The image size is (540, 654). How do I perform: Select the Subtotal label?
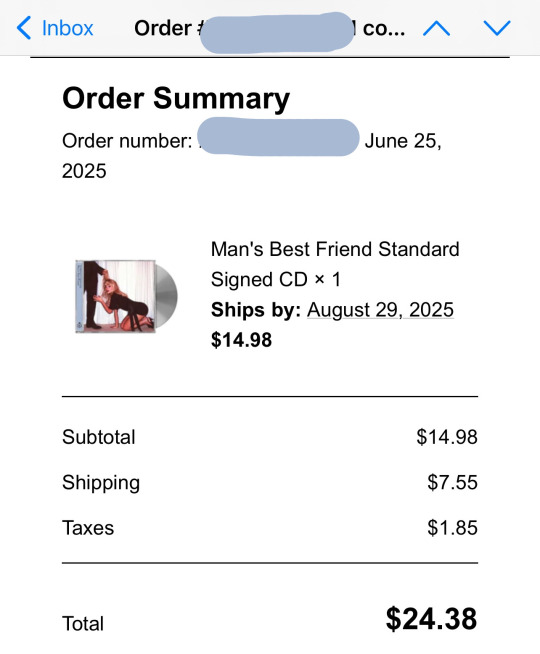pyautogui.click(x=98, y=437)
